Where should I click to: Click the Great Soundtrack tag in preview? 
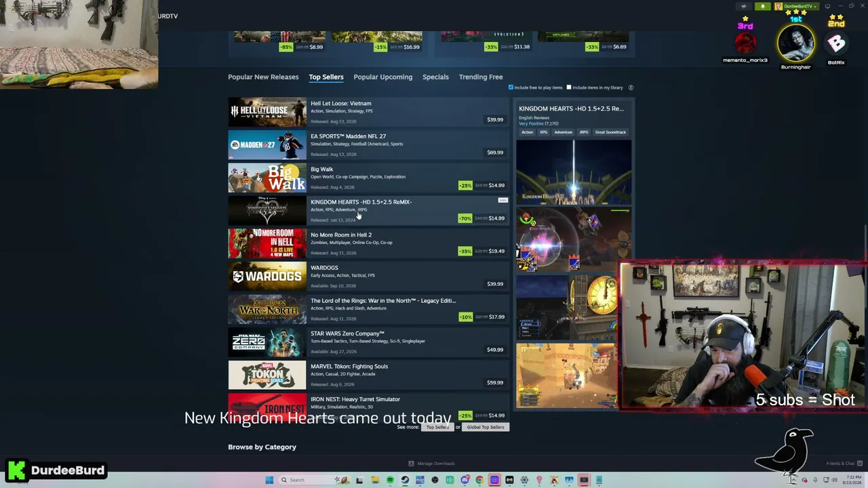coord(610,132)
